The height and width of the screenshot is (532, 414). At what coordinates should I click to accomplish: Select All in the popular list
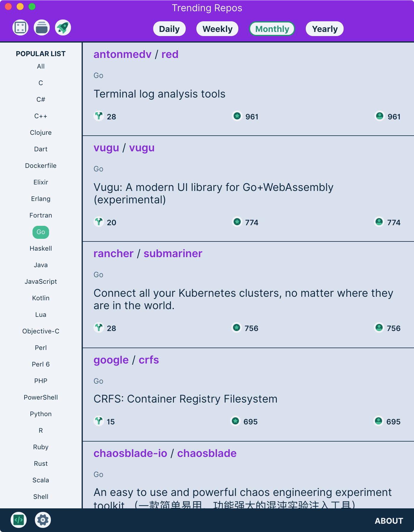click(x=41, y=66)
